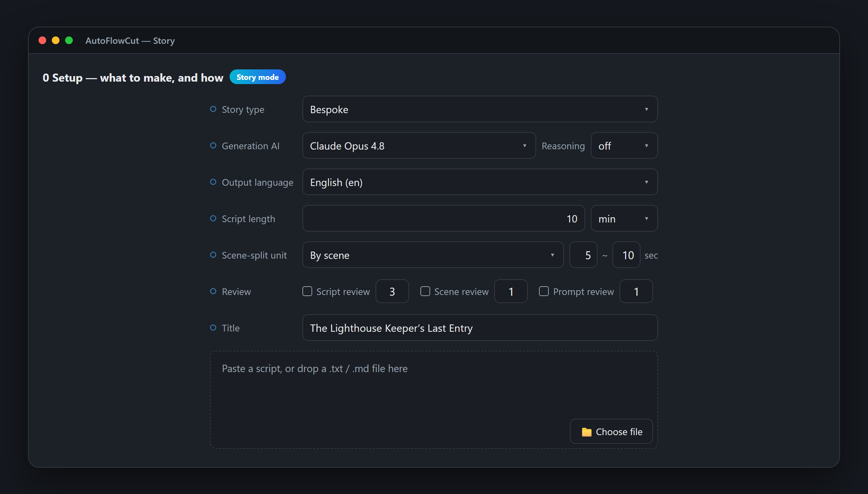Click the circle icon beside Script length
Image resolution: width=868 pixels, height=494 pixels.
pos(213,219)
